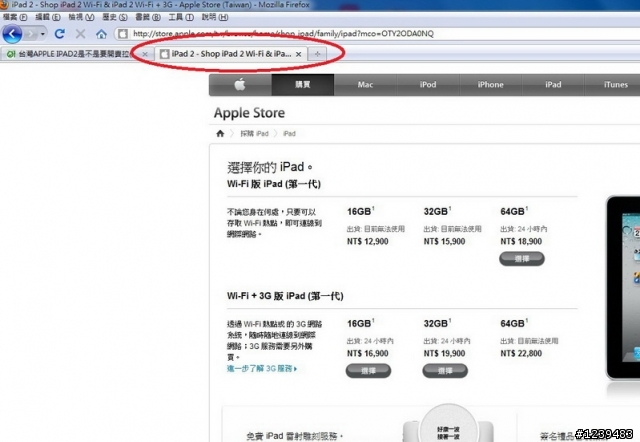Open a new tab with plus button
The image size is (640, 442).
(x=318, y=54)
